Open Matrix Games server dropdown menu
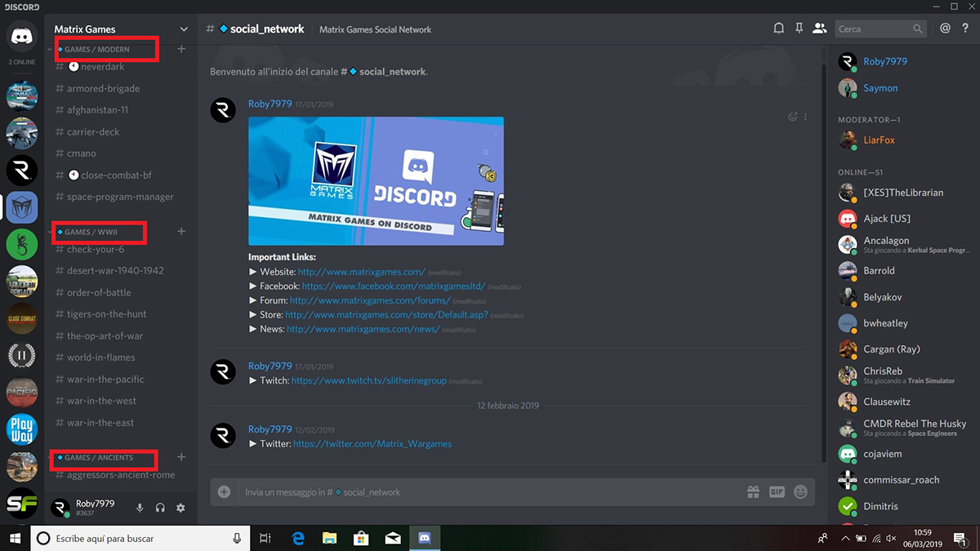The width and height of the screenshot is (980, 551). click(184, 29)
